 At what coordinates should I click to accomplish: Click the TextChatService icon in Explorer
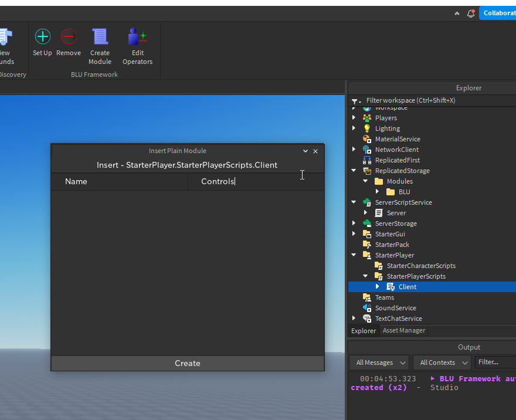[x=368, y=319]
